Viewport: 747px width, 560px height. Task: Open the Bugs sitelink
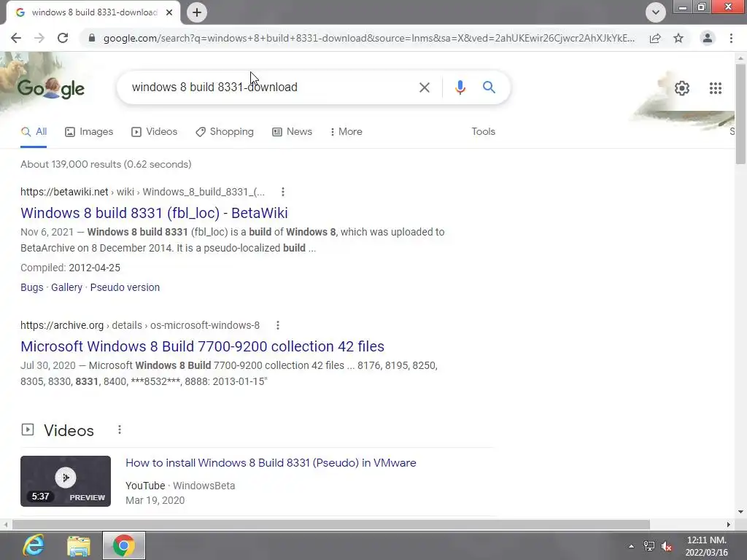pyautogui.click(x=32, y=287)
